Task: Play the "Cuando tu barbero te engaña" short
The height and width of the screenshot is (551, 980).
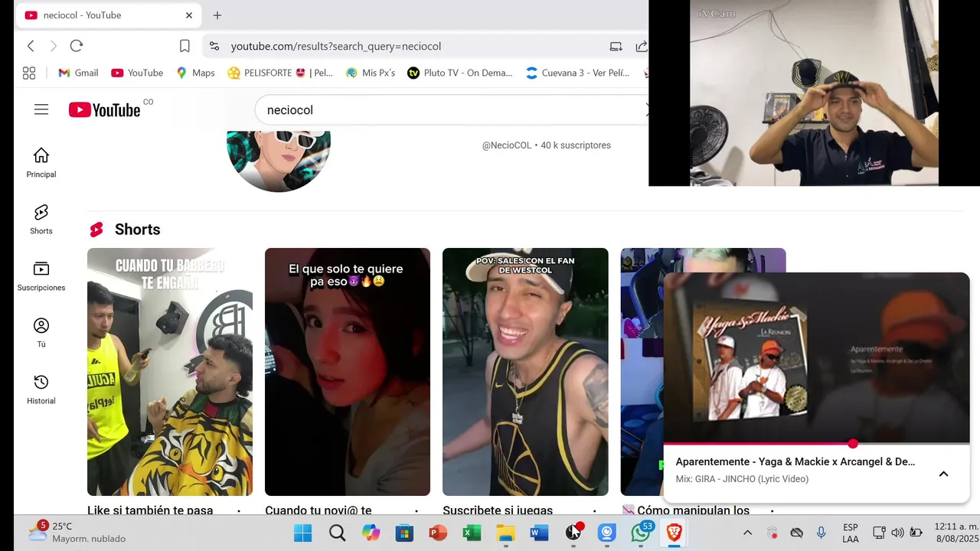Action: point(170,372)
